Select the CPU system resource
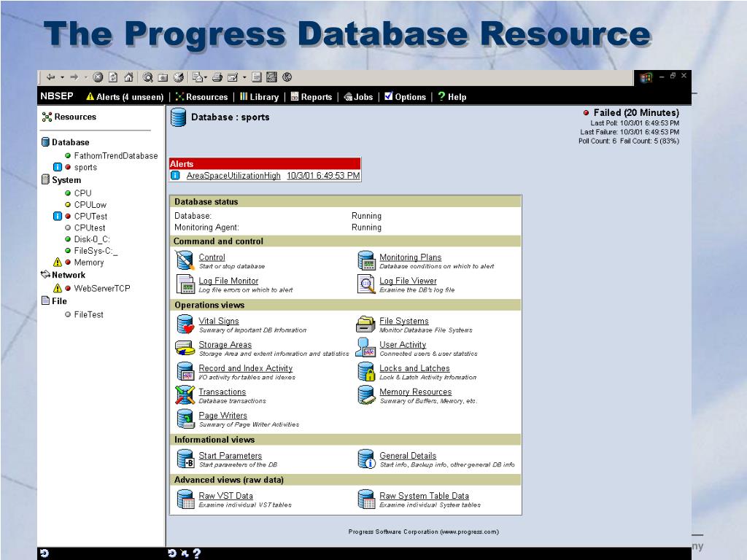 [83, 192]
